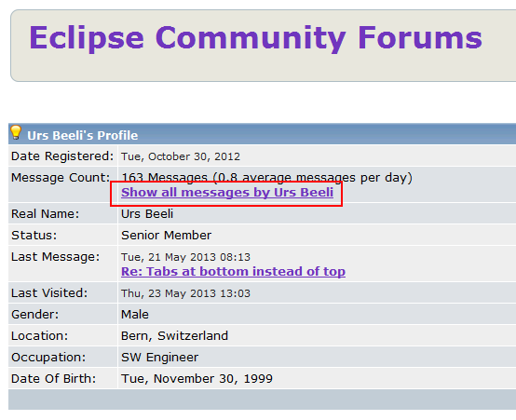516x420 pixels.
Task: Click the Occupation value SW Engineer
Action: (x=160, y=358)
